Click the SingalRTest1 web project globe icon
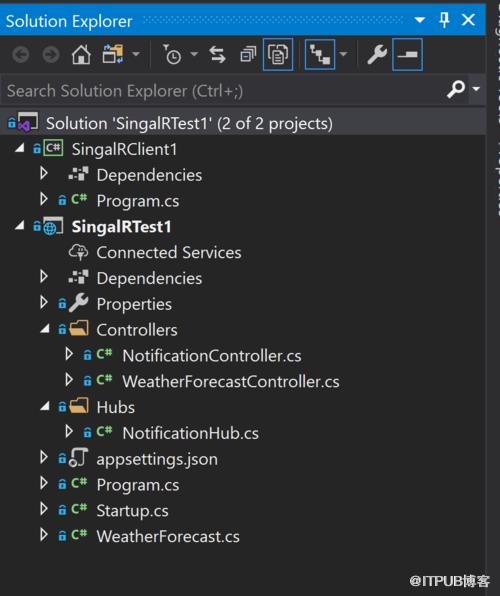Image resolution: width=500 pixels, height=596 pixels. (x=53, y=227)
